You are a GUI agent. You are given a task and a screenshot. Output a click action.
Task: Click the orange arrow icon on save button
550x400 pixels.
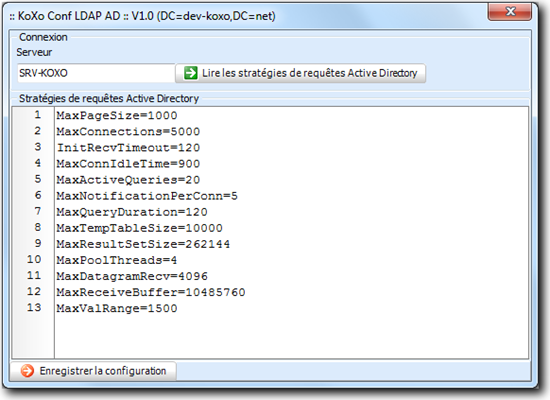[x=27, y=371]
